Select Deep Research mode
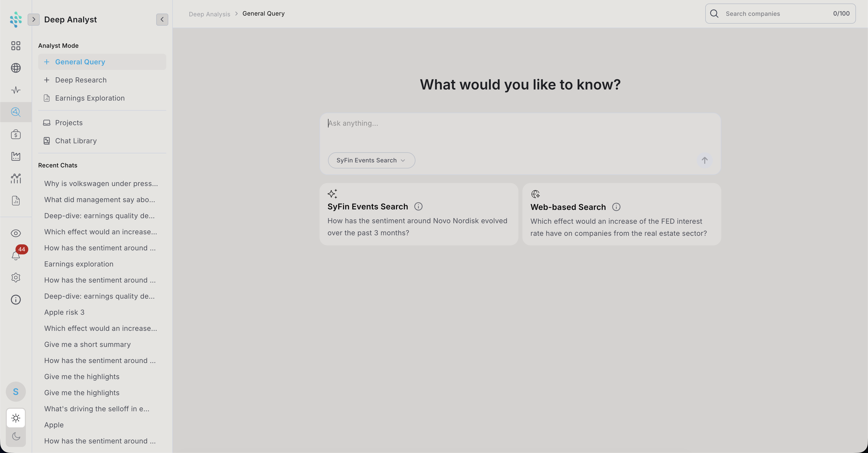Viewport: 868px width, 453px height. (102, 80)
